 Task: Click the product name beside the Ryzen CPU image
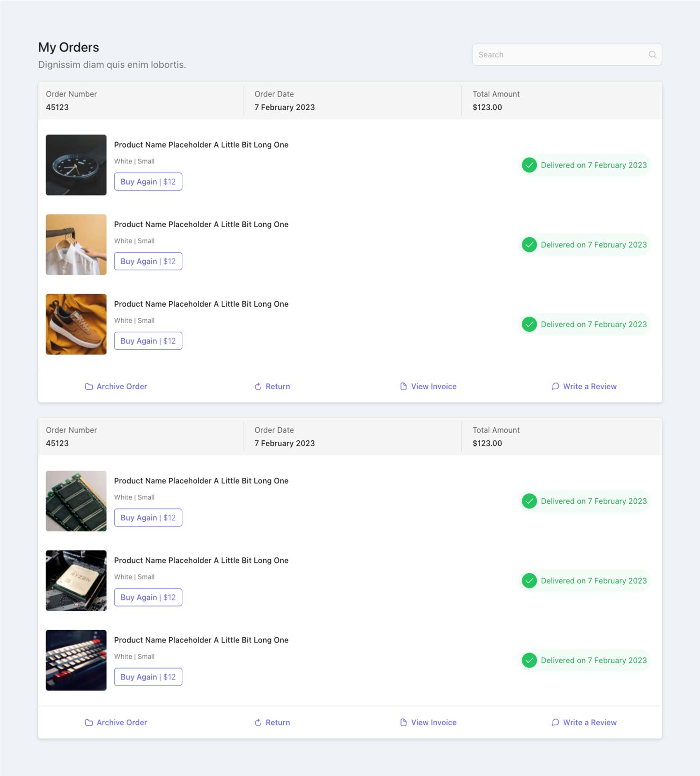click(x=201, y=560)
